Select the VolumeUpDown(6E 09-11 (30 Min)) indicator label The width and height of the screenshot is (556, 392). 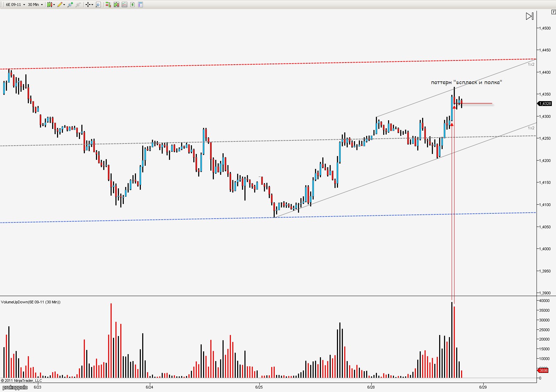[x=31, y=302]
